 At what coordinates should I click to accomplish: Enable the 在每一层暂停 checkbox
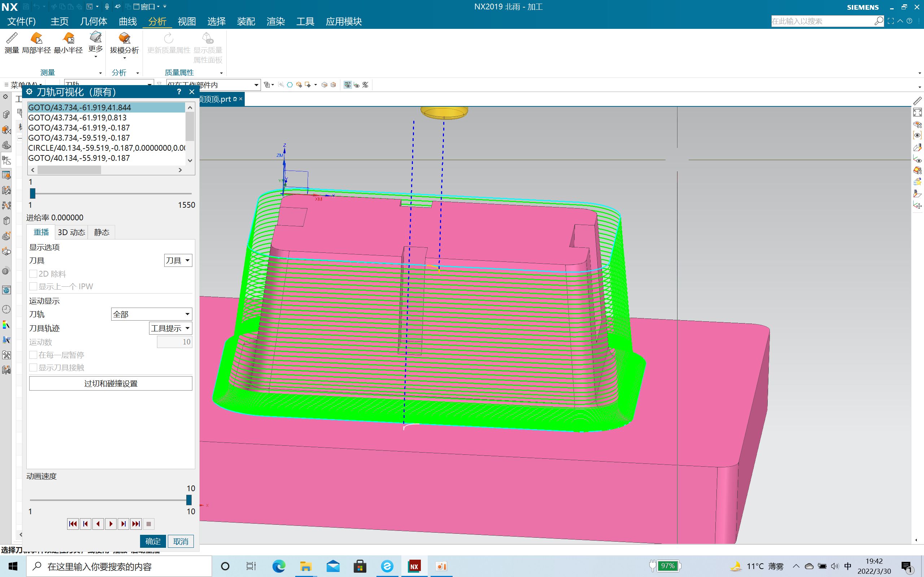point(34,355)
